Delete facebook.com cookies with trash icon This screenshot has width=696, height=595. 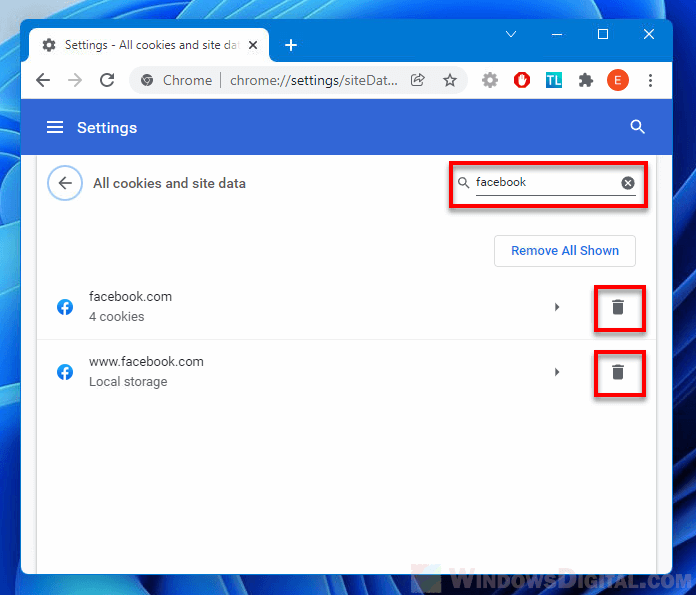618,307
